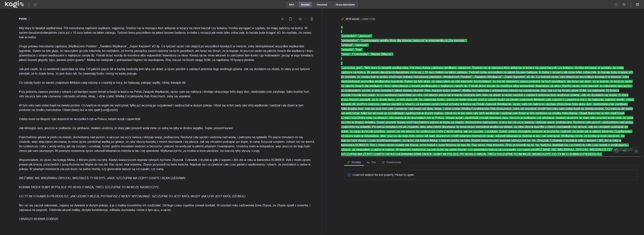
Task: Click the history clock icon near the Kagi logo
Action: [x=35, y=5]
